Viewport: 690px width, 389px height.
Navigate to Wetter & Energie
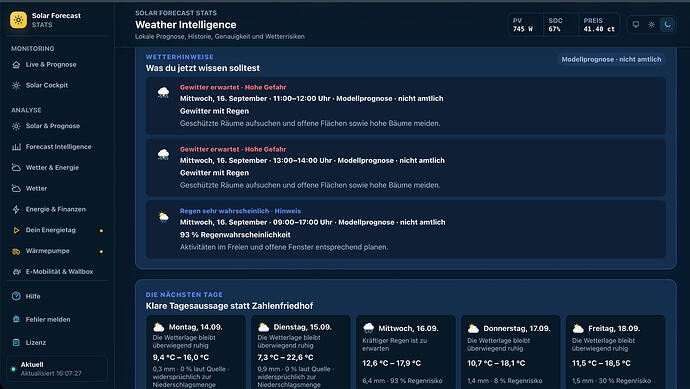(57, 168)
